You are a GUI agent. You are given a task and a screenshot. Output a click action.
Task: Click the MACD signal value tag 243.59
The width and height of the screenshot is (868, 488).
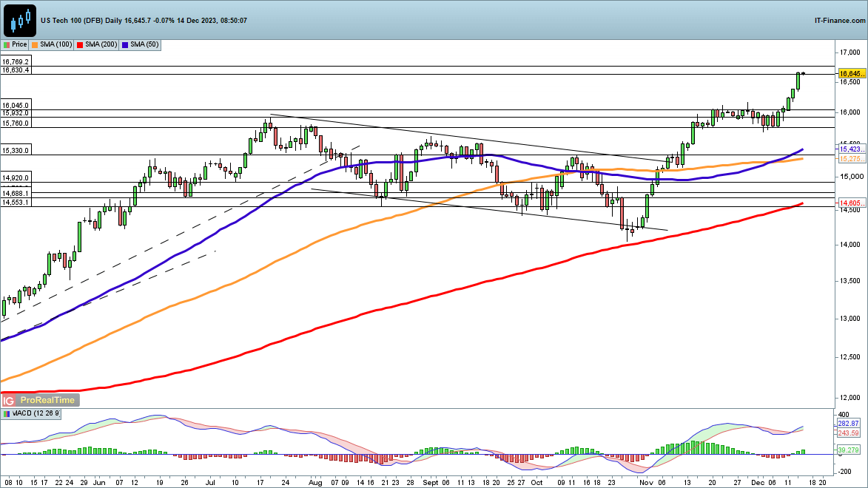click(x=848, y=433)
